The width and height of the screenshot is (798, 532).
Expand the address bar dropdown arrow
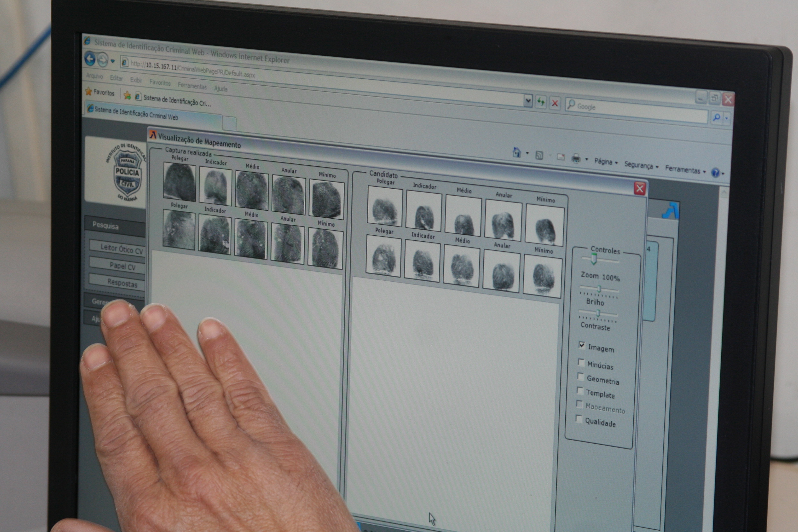point(528,100)
